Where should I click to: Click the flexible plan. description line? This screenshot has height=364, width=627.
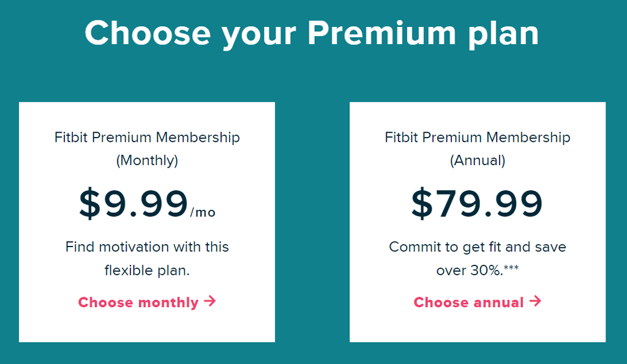(x=147, y=270)
